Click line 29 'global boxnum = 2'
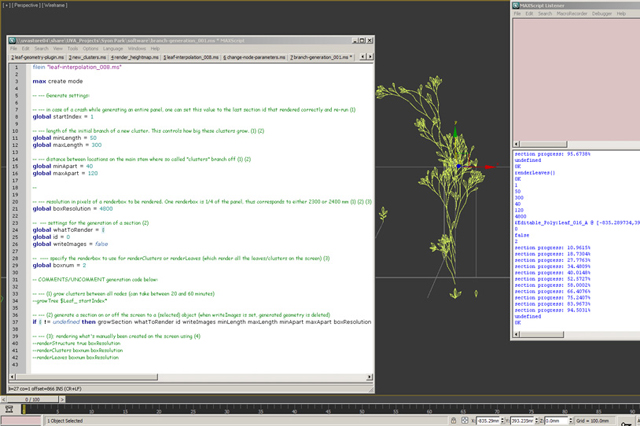This screenshot has height=426, width=640. point(59,265)
